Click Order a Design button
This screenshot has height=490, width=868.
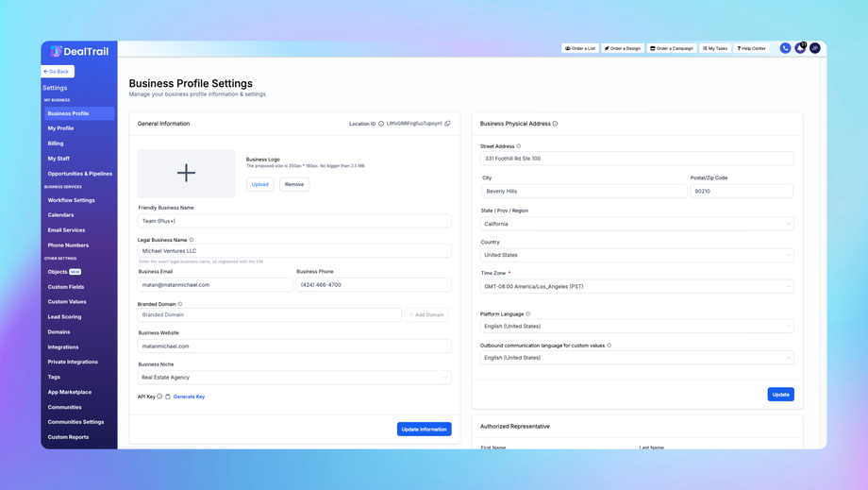[623, 48]
